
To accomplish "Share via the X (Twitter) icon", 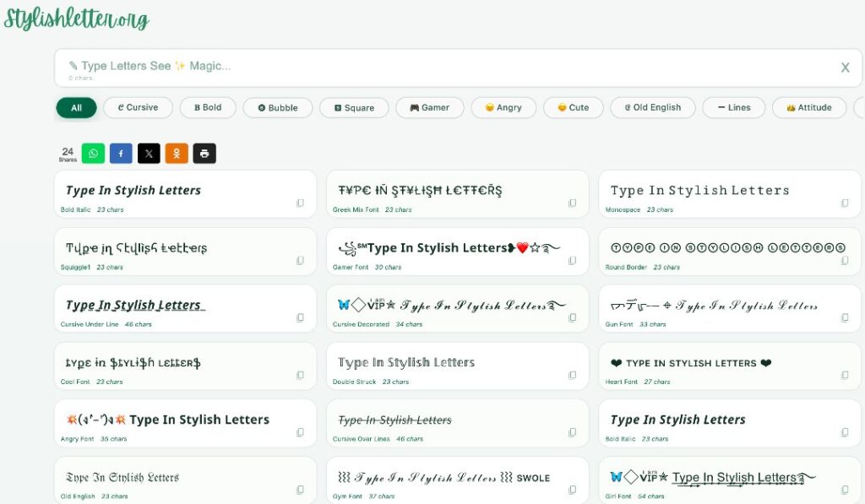I will point(149,154).
